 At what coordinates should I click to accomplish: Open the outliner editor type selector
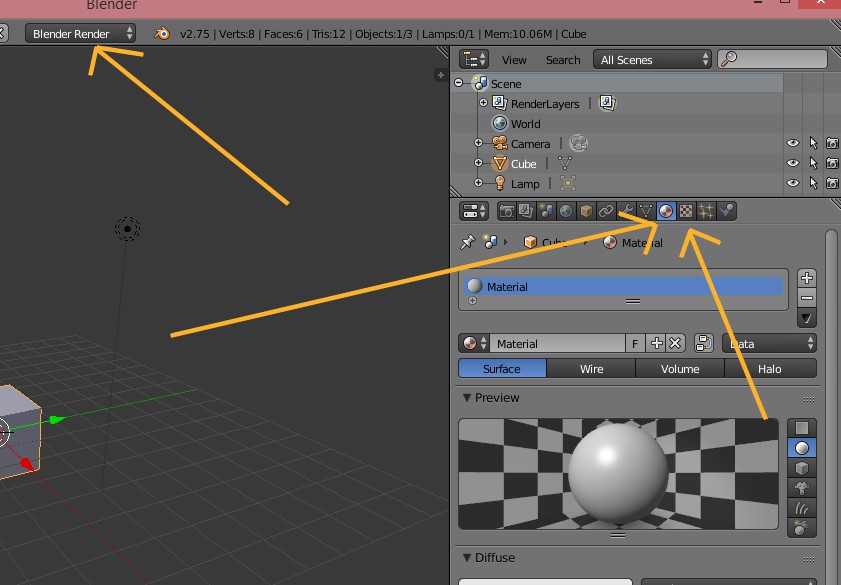pyautogui.click(x=474, y=60)
